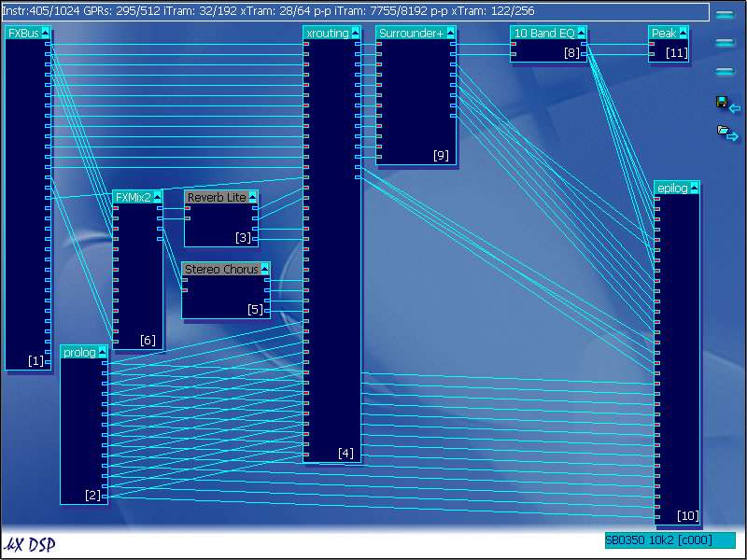Click the arrow icon on prolog module

(103, 352)
